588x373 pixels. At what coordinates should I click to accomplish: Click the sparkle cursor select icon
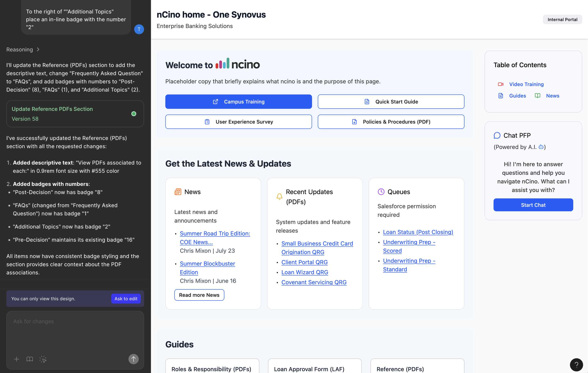coord(43,359)
